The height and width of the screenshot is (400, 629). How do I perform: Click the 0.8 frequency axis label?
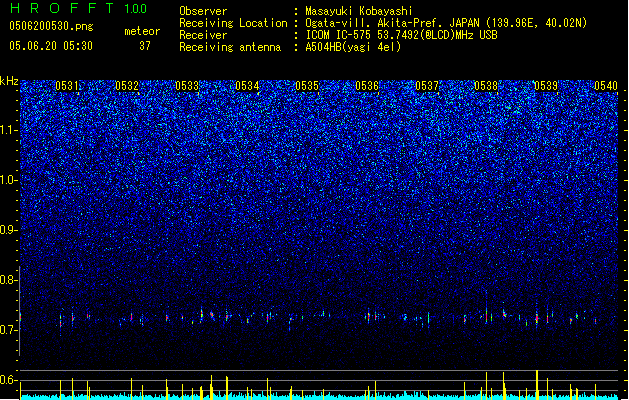[8, 280]
